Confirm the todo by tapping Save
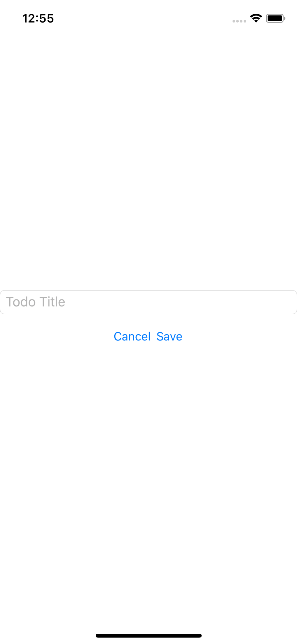297x644 pixels. (x=170, y=337)
